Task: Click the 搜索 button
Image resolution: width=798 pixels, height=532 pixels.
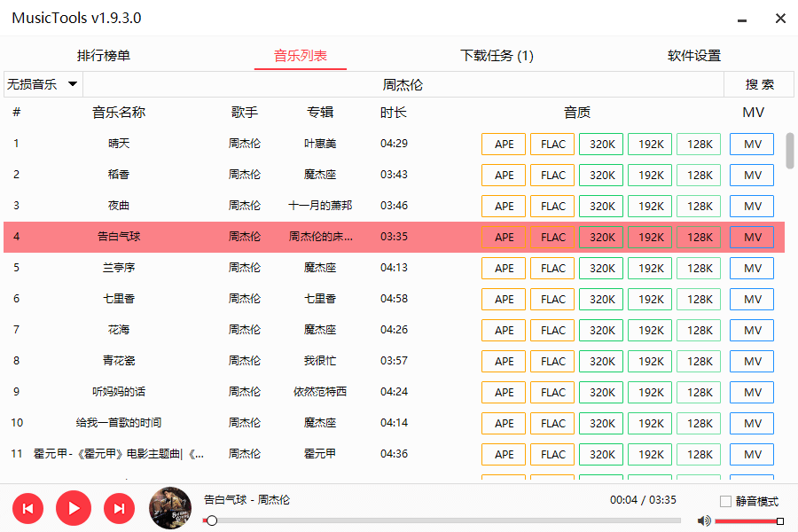Action: [x=759, y=84]
